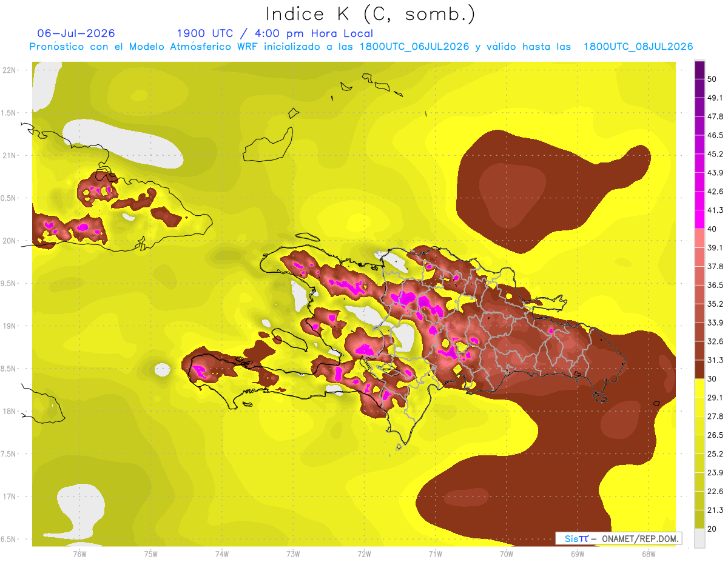
Task: Click the colorbar value '36.5'
Action: tap(715, 285)
